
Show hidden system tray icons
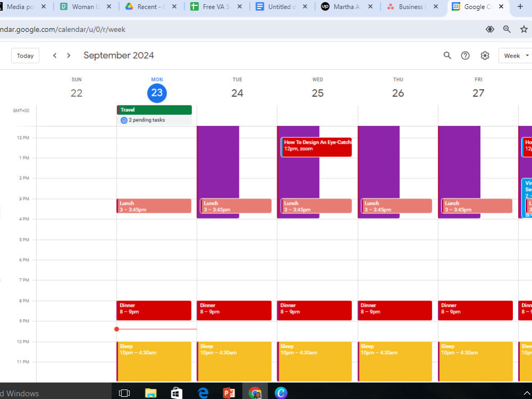pyautogui.click(x=527, y=394)
